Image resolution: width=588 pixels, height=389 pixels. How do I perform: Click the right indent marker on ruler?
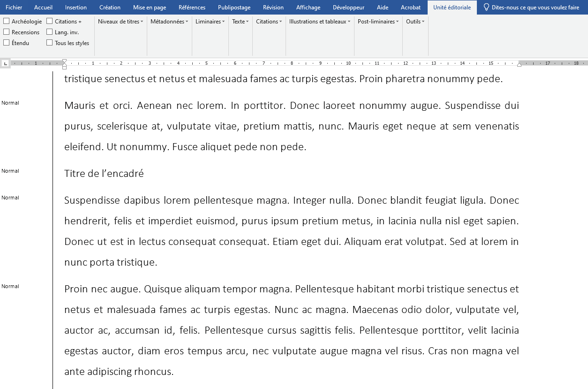pos(519,64)
